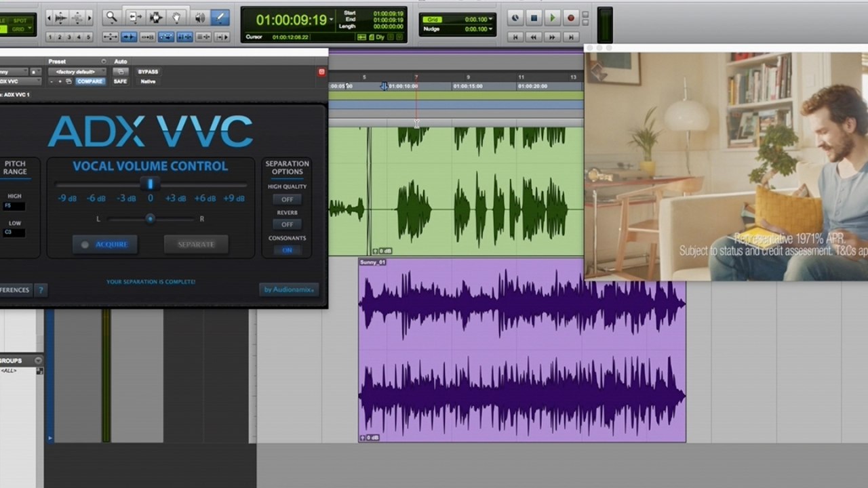The width and height of the screenshot is (868, 488).
Task: Click the -6 dB volume label
Action: click(x=96, y=199)
